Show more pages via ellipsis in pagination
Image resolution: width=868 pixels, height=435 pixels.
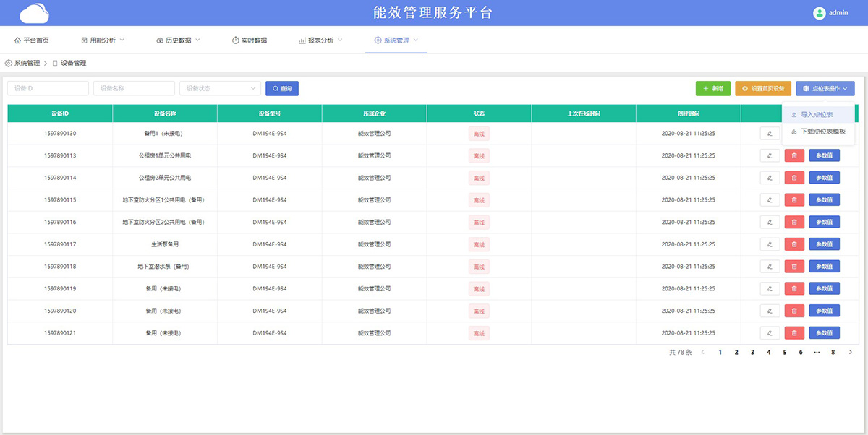pyautogui.click(x=817, y=353)
